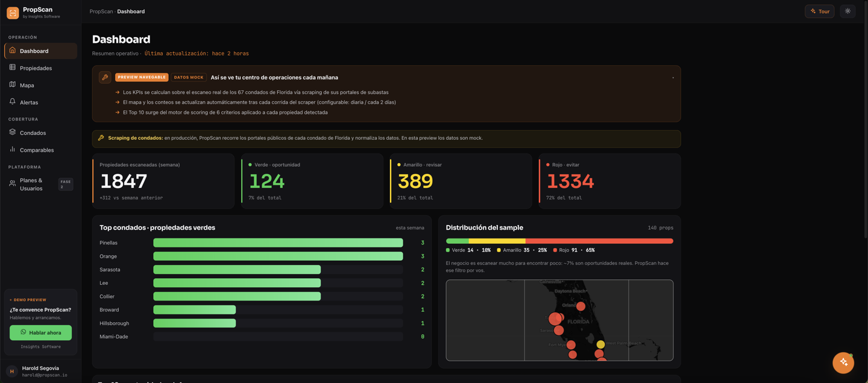Click the green Hablar ahora button
Viewport: 868px width, 383px height.
click(x=40, y=332)
